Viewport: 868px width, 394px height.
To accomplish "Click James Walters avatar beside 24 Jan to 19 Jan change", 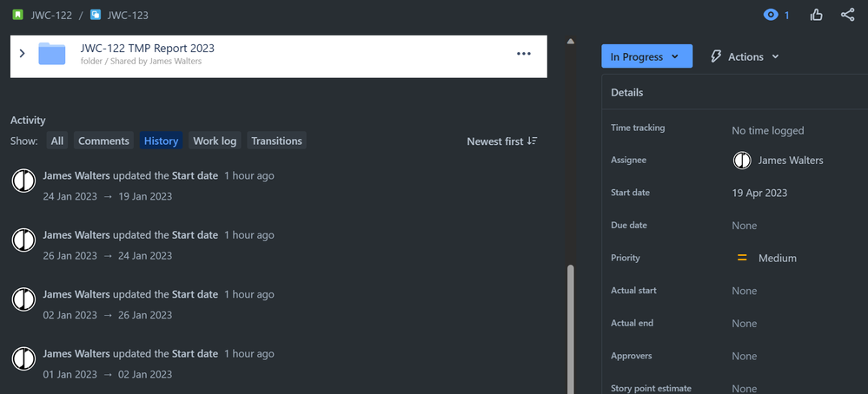I will click(23, 181).
